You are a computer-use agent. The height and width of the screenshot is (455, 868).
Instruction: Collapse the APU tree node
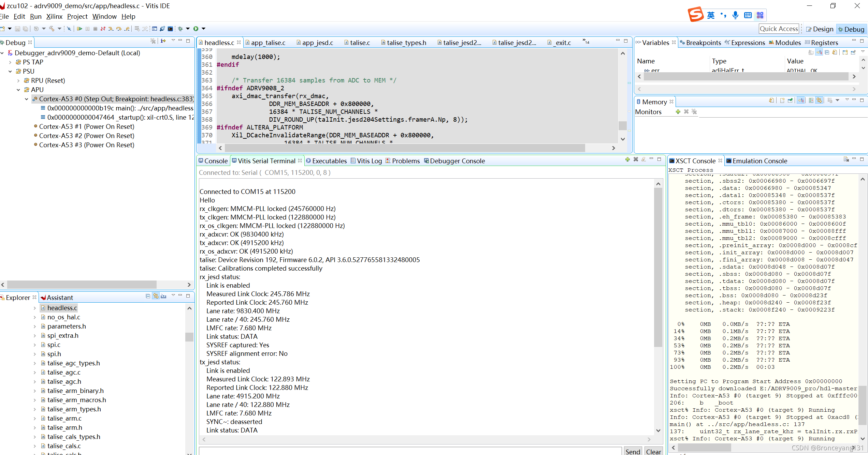[18, 90]
